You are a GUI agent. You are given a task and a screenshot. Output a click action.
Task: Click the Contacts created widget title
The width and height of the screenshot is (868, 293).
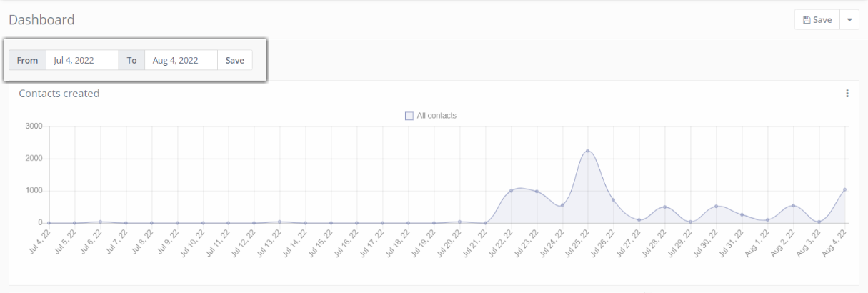[x=59, y=94]
